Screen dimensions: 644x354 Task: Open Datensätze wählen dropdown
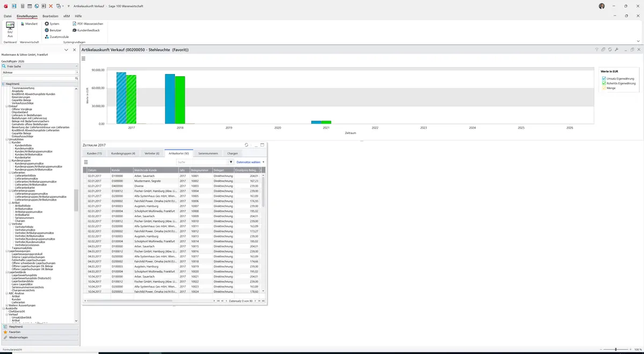(250, 161)
